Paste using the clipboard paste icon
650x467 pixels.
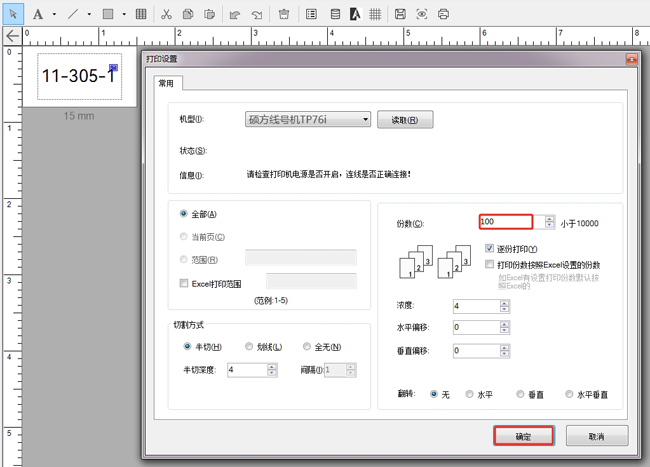pyautogui.click(x=209, y=15)
